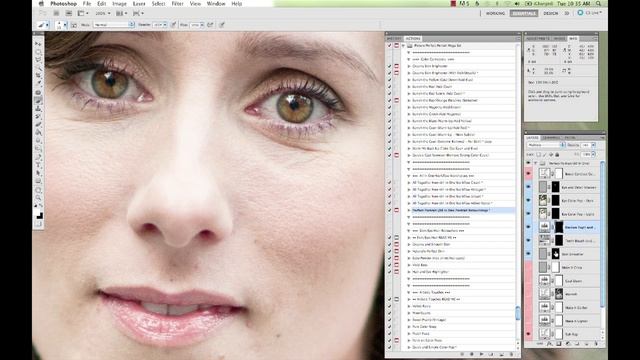The image size is (640, 360).
Task: Click the Layers panel vertical scrollbar
Action: (x=602, y=233)
